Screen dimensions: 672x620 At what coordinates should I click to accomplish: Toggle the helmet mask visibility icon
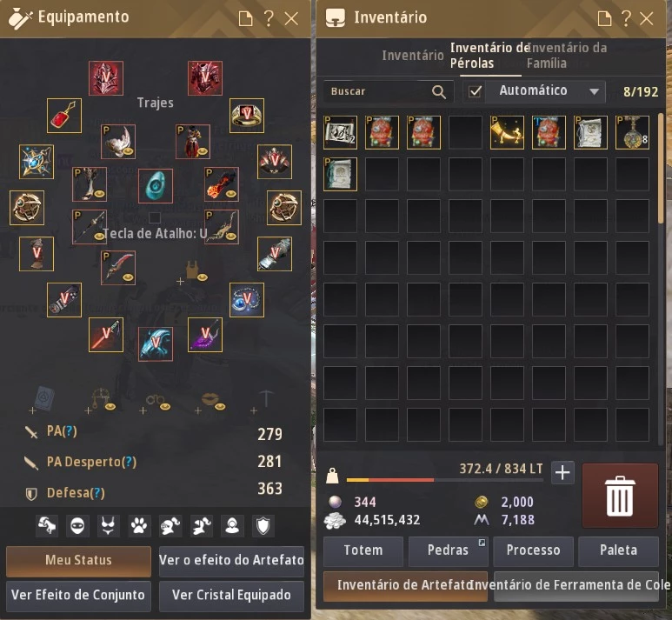(77, 526)
